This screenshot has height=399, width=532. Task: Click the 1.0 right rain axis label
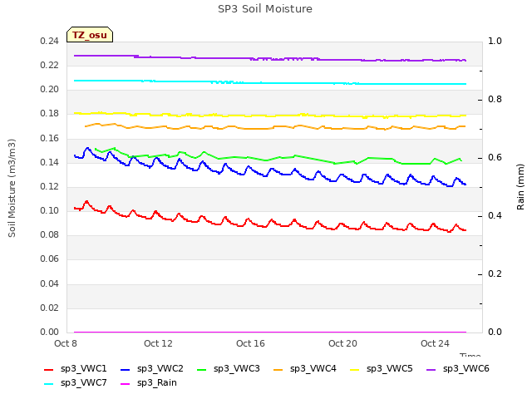(x=495, y=41)
